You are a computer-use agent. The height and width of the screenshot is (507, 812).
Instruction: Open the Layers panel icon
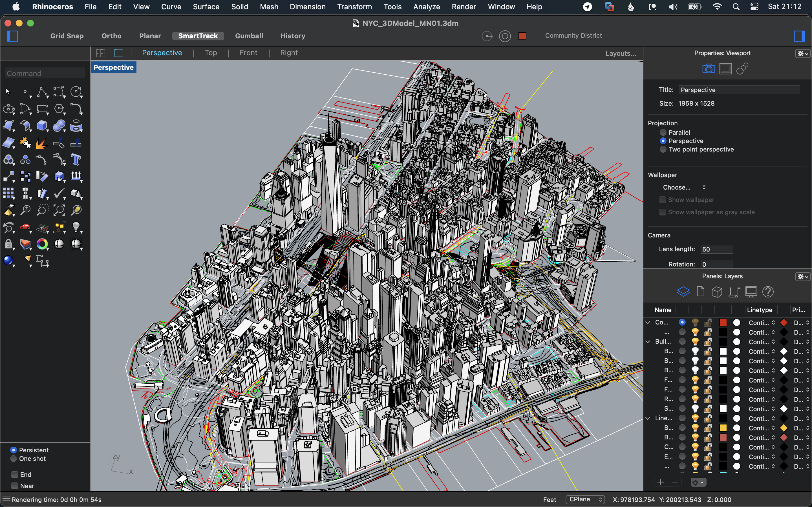(683, 292)
